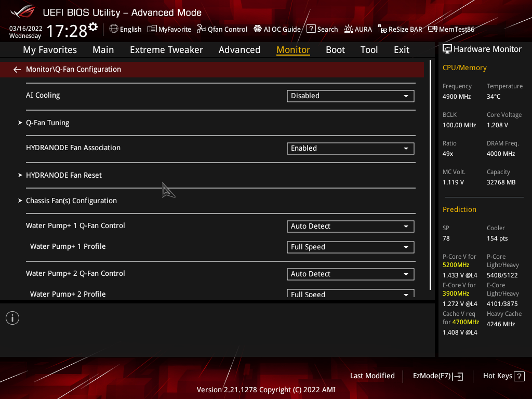Click the 4000 MHz DRAM frequency value

501,154
